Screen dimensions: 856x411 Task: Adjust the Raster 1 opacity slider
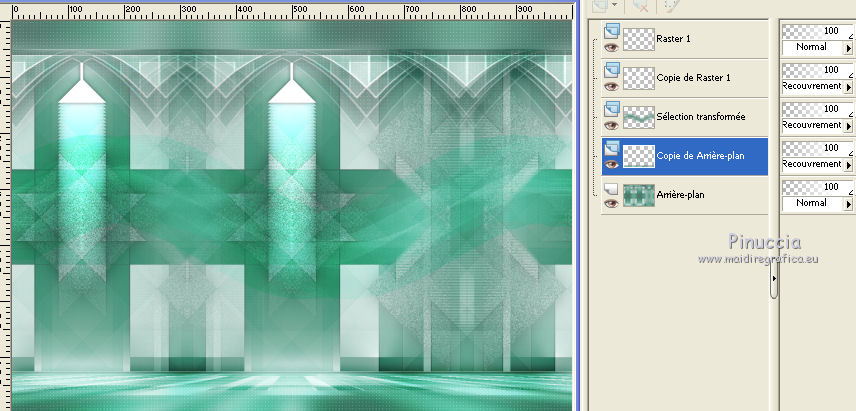tap(817, 32)
